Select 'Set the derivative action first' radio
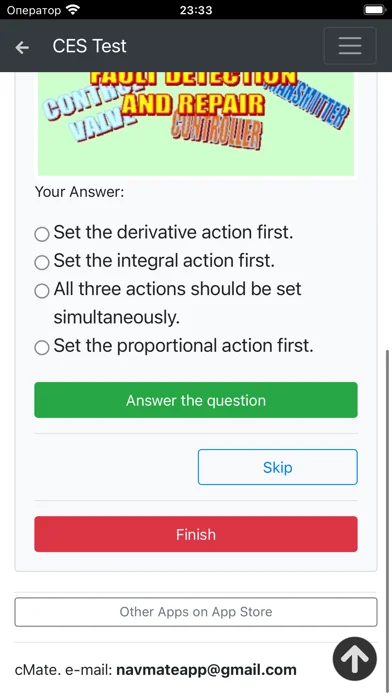This screenshot has height=696, width=392. (42, 234)
